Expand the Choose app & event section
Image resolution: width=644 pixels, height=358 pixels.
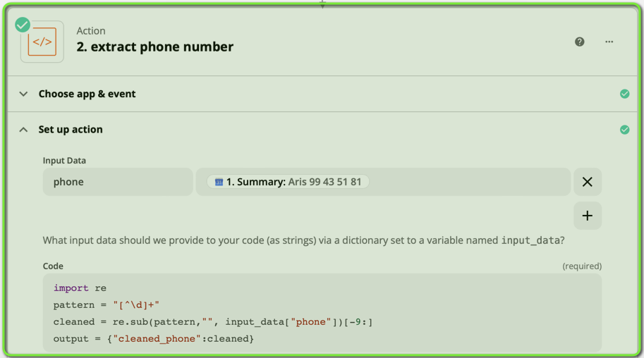pyautogui.click(x=24, y=94)
